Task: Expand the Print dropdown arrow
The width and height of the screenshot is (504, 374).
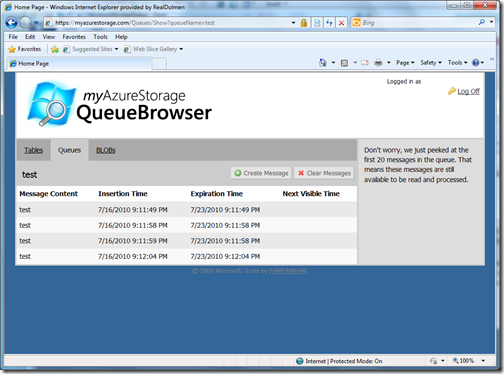Action: point(389,62)
